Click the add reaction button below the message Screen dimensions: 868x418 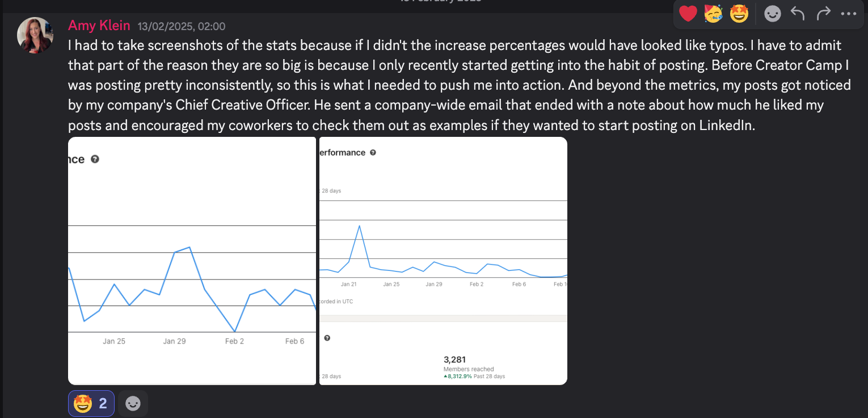[133, 404]
